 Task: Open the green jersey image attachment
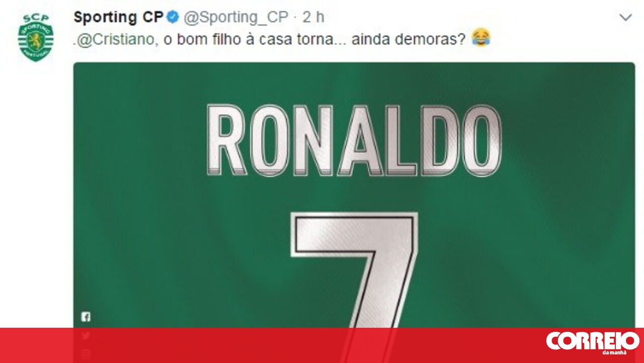point(354,195)
